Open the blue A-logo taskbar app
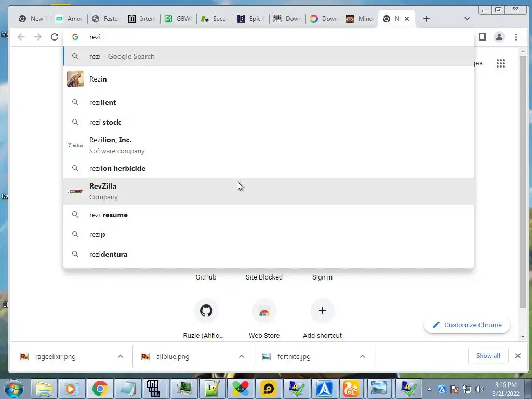 tap(324, 389)
